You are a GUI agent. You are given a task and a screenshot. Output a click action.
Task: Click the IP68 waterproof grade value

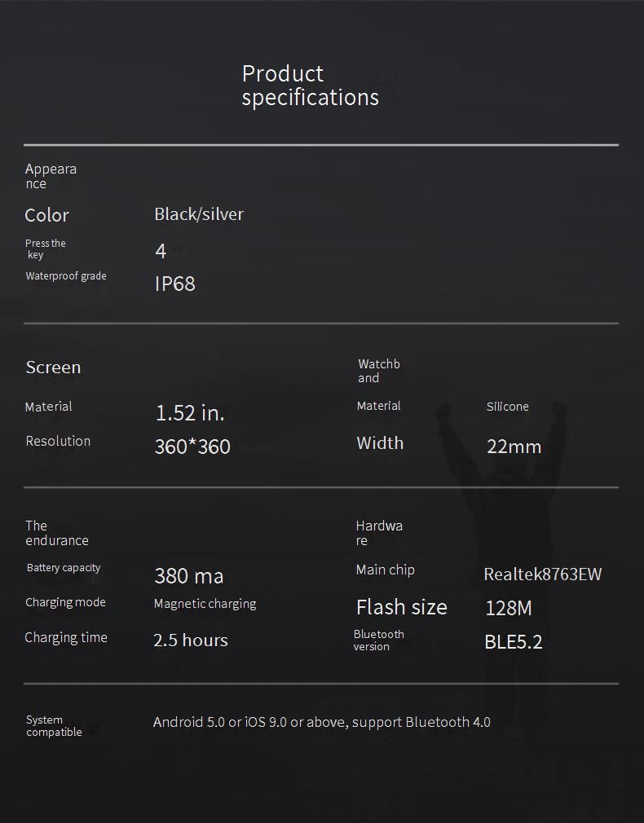175,284
